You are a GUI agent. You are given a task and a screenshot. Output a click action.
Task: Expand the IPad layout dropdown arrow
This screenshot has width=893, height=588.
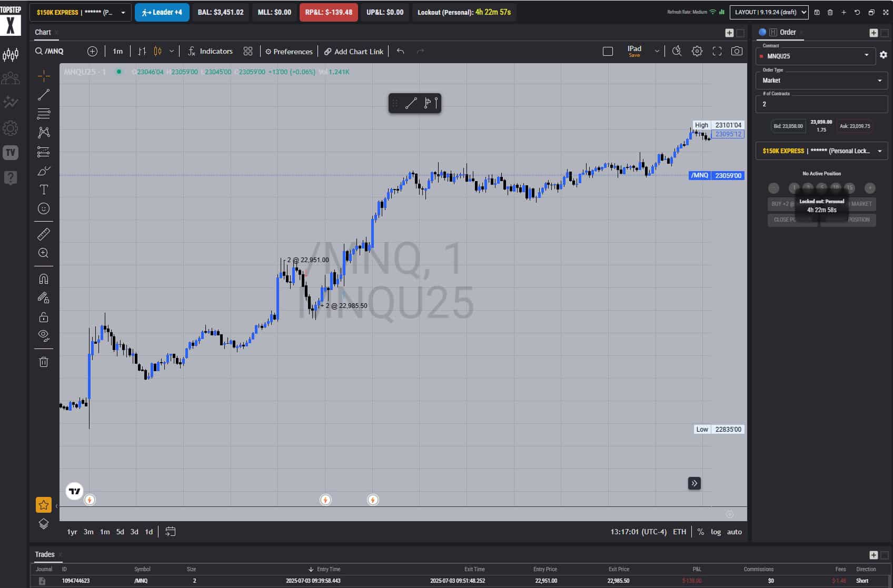657,51
